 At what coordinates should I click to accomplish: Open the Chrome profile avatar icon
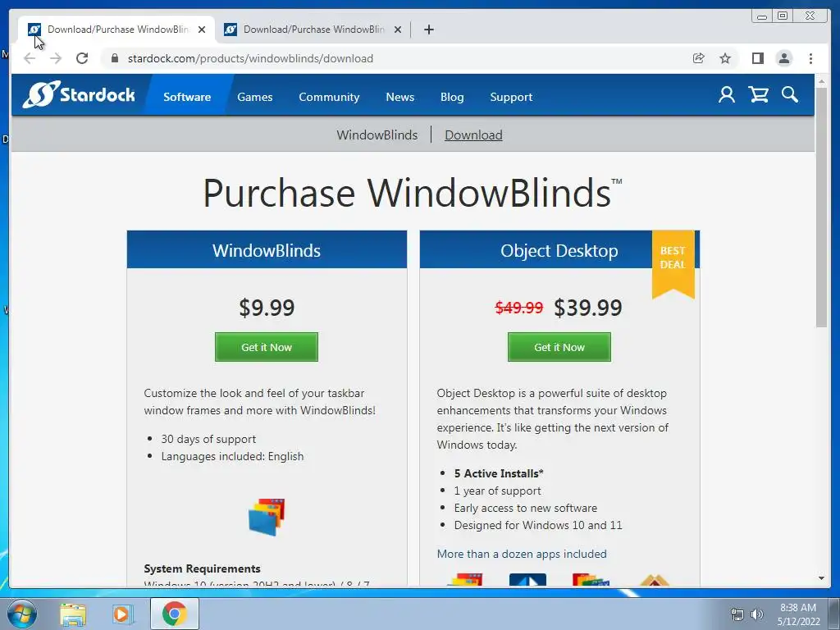point(784,58)
